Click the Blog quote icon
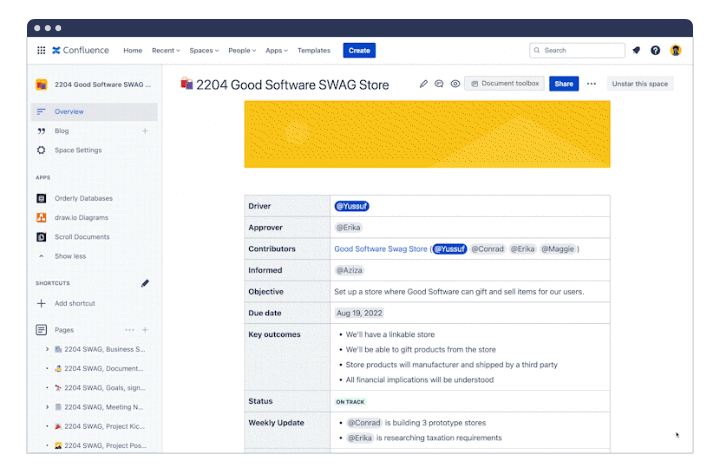 pyautogui.click(x=41, y=131)
